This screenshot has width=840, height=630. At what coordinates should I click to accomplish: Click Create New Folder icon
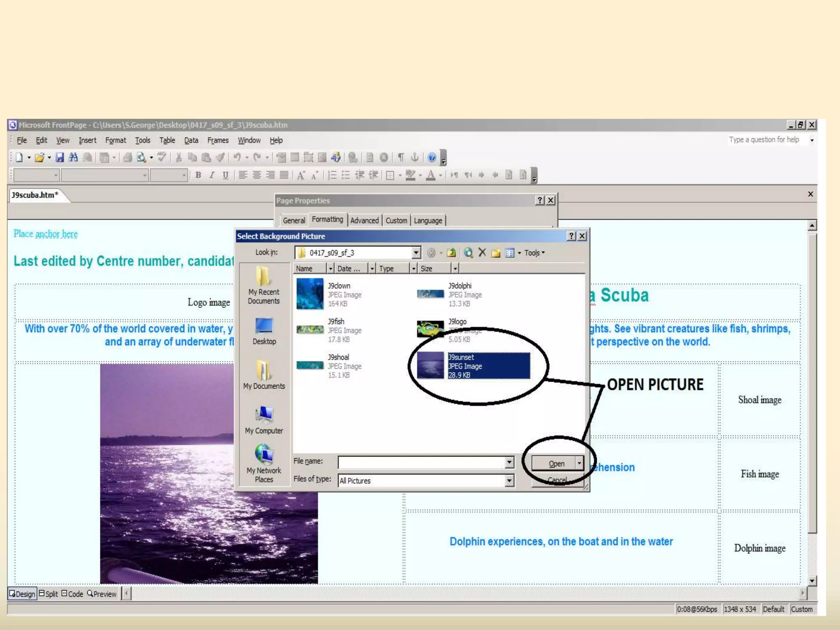coord(496,253)
